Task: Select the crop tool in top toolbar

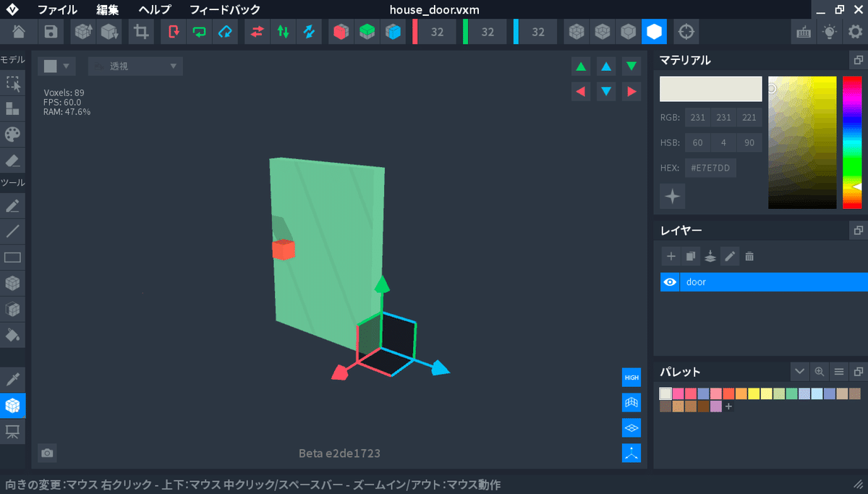Action: tap(141, 32)
